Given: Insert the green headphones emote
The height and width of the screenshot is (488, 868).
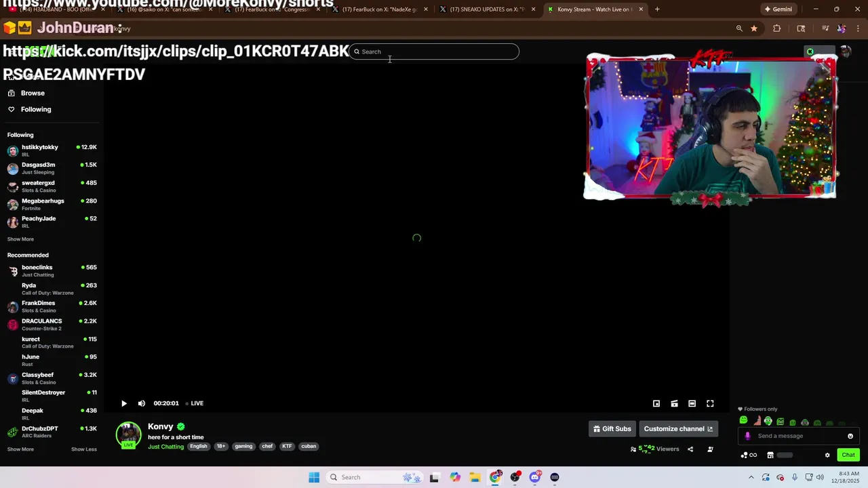Looking at the screenshot, I should point(768,421).
